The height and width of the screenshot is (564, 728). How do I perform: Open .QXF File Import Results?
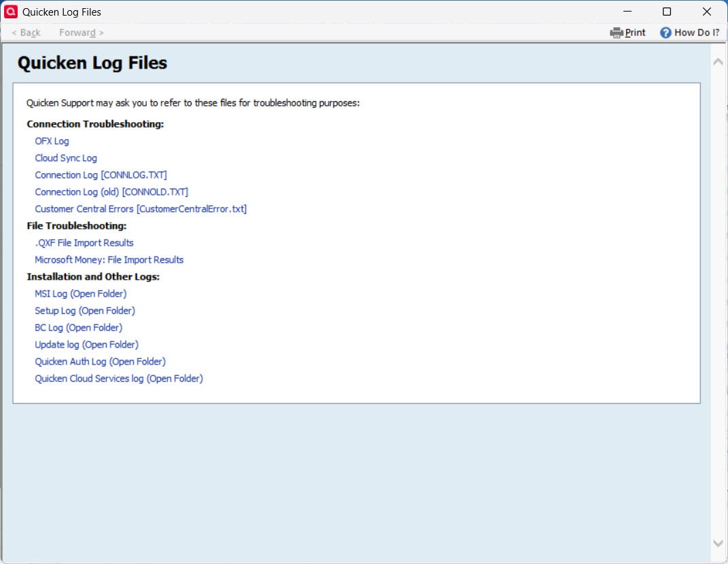(84, 243)
